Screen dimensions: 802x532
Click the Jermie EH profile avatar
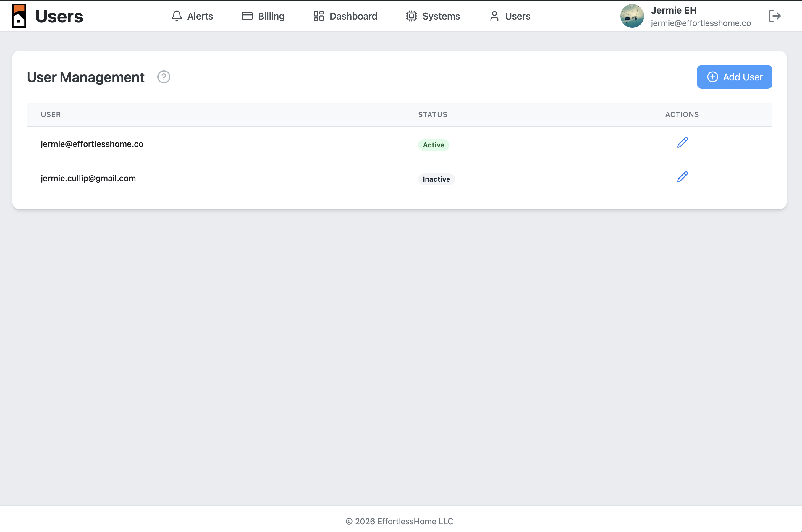[x=632, y=16]
